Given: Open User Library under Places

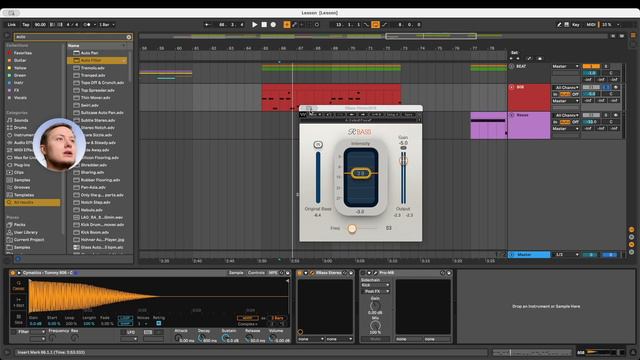Looking at the screenshot, I should [25, 232].
